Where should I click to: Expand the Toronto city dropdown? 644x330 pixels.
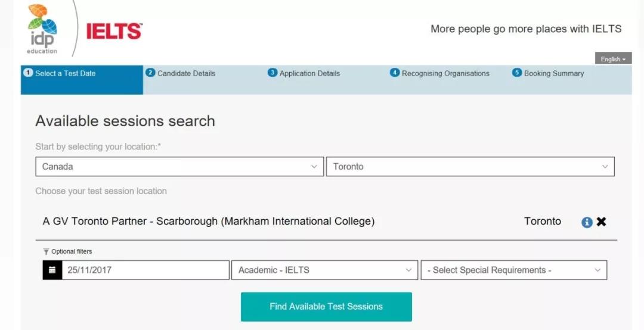click(470, 167)
